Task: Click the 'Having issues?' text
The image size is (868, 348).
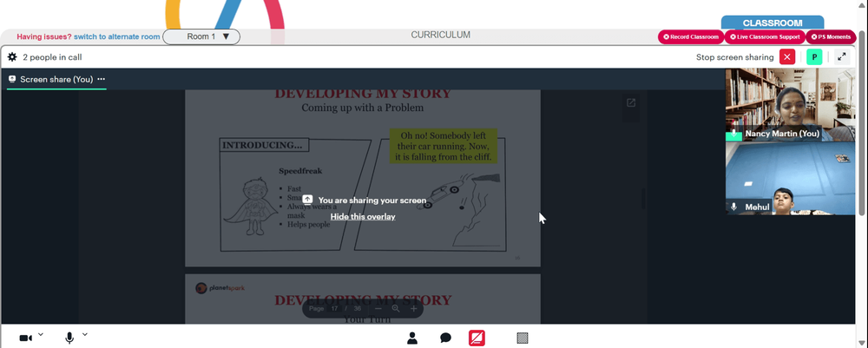Action: coord(43,36)
